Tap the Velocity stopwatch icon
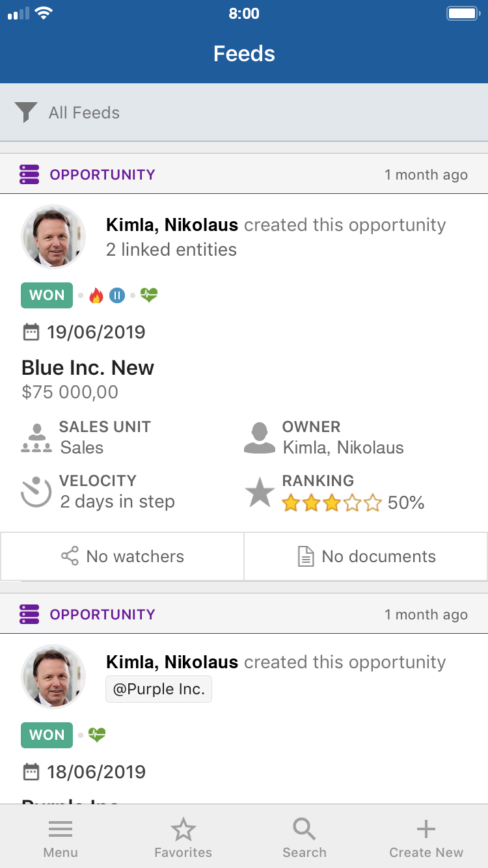This screenshot has width=488, height=868. pyautogui.click(x=36, y=492)
